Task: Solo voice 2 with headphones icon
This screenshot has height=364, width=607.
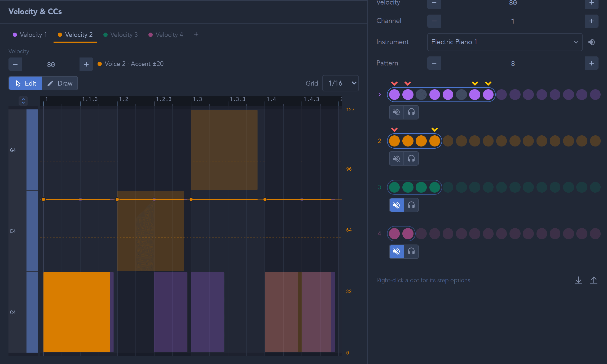Action: (411, 158)
